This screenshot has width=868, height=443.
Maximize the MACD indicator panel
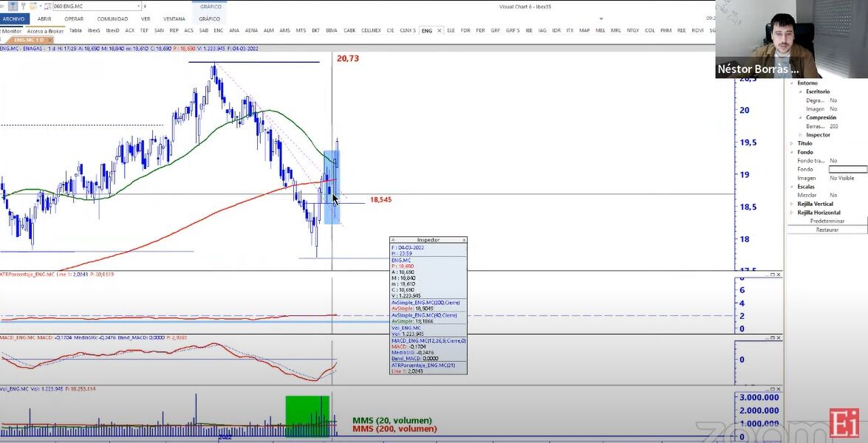coord(772,337)
